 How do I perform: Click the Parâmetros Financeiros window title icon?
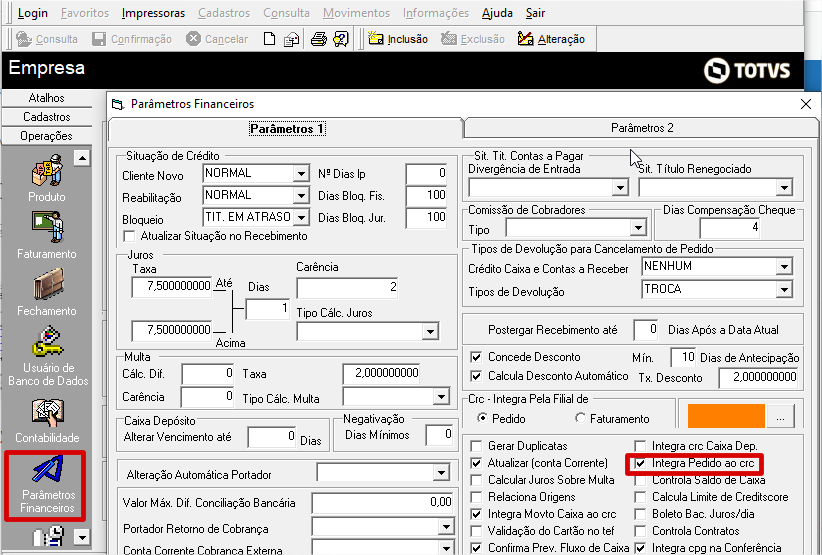[118, 104]
